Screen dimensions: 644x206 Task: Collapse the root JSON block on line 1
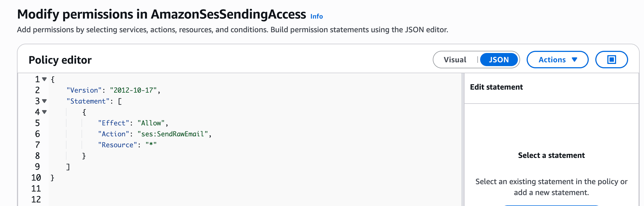[x=45, y=79]
